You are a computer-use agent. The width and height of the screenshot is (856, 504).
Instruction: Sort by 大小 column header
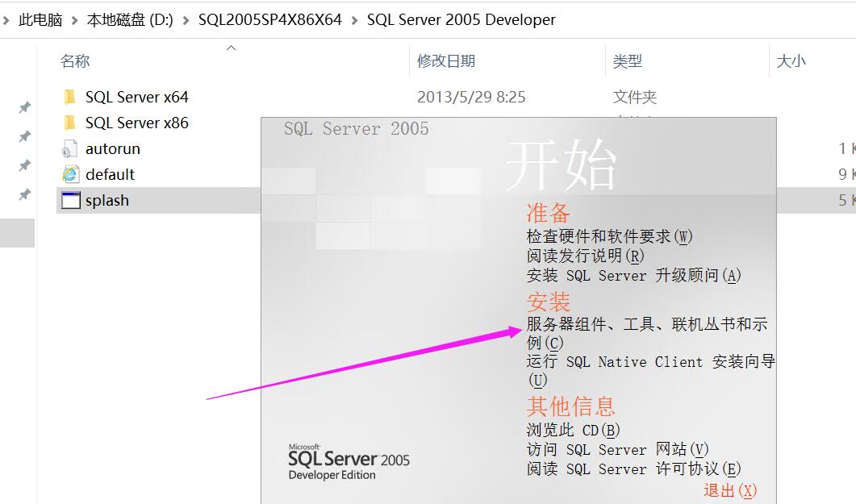pos(791,61)
